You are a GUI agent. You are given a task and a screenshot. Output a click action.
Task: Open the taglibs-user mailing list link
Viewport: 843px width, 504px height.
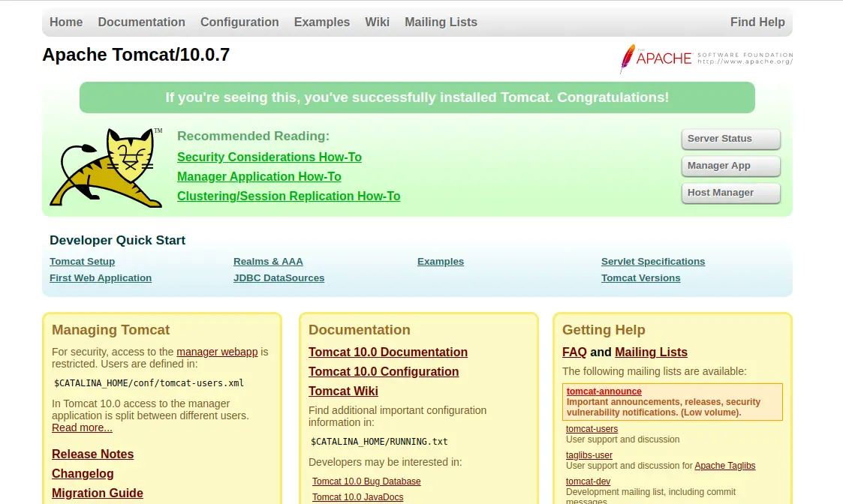click(589, 455)
